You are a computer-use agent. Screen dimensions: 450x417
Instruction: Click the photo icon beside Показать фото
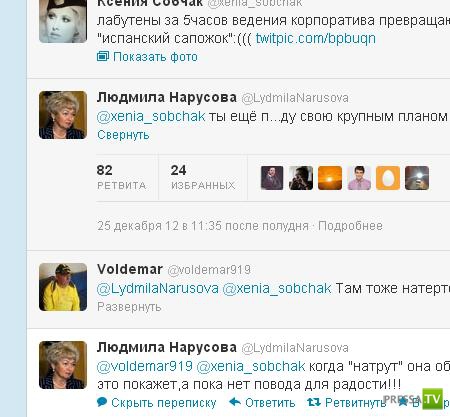click(103, 56)
